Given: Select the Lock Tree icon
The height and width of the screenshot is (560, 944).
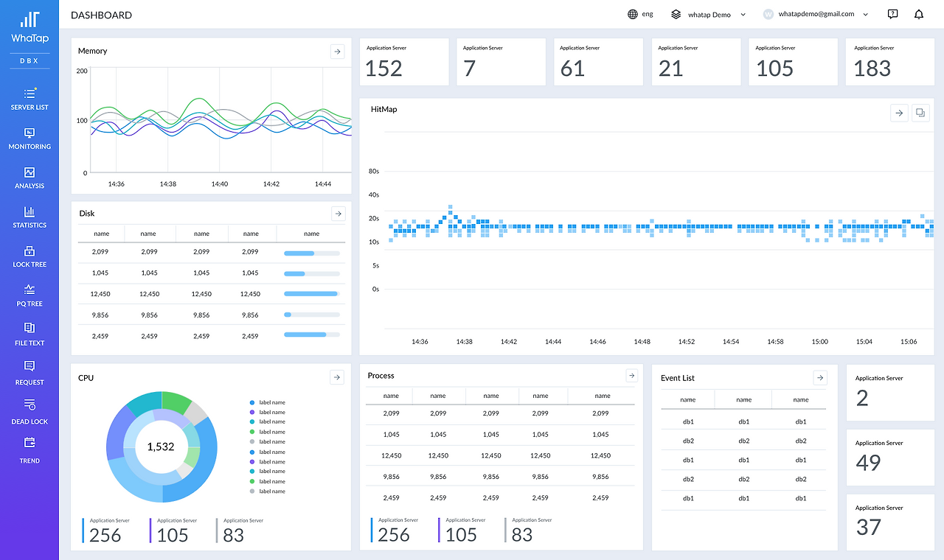Looking at the screenshot, I should [29, 252].
